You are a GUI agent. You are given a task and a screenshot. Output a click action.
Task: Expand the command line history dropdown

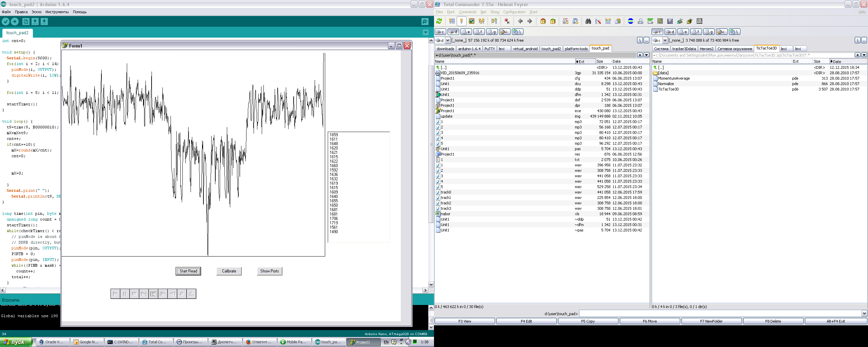click(x=864, y=313)
